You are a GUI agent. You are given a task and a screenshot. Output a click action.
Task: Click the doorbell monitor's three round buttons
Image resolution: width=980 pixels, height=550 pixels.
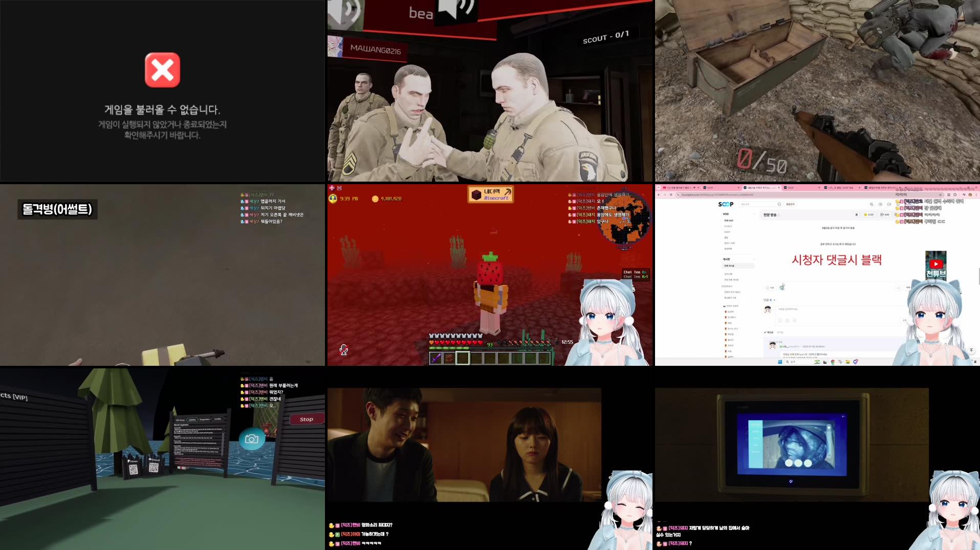click(x=797, y=463)
